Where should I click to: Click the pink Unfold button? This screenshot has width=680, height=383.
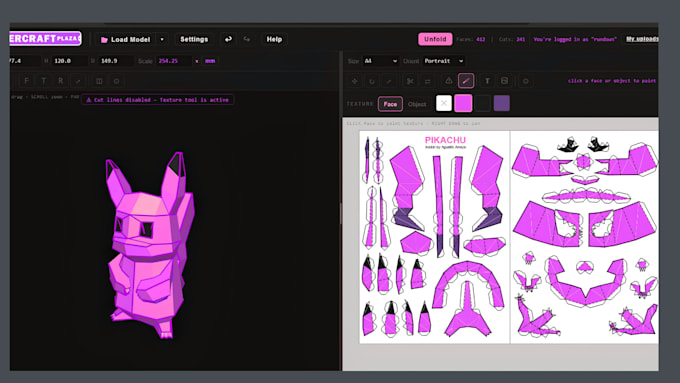[x=435, y=39]
